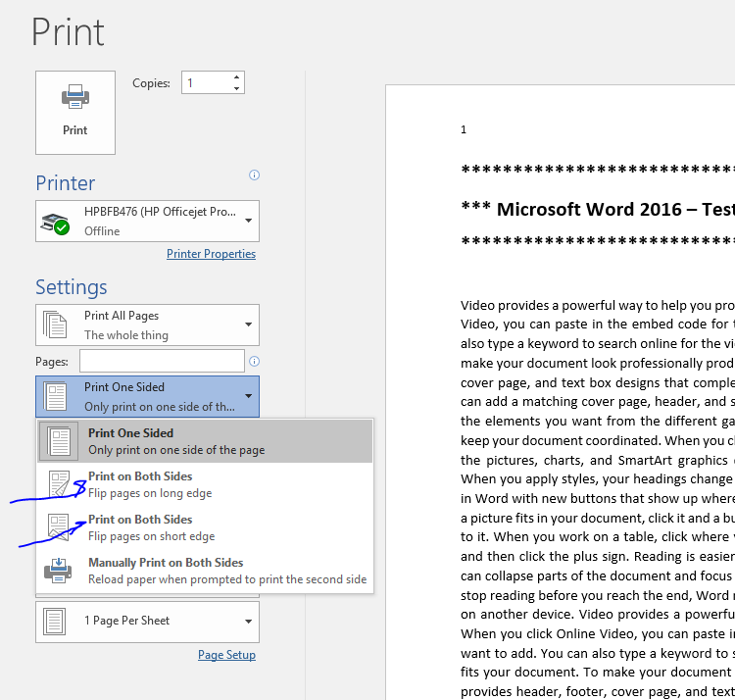Image resolution: width=735 pixels, height=700 pixels.
Task: Choose Print on Both Sides, long edge
Action: (x=205, y=484)
